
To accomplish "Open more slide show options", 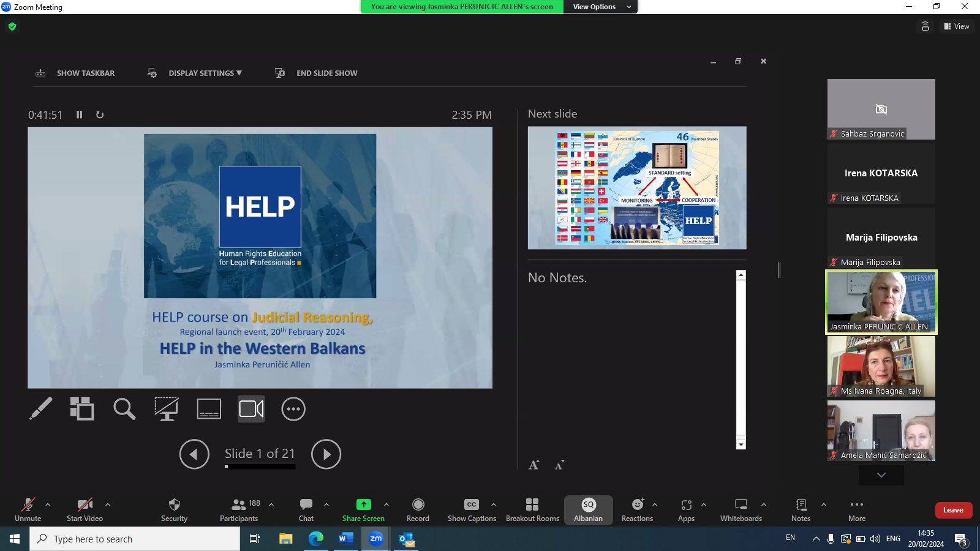I will click(293, 409).
